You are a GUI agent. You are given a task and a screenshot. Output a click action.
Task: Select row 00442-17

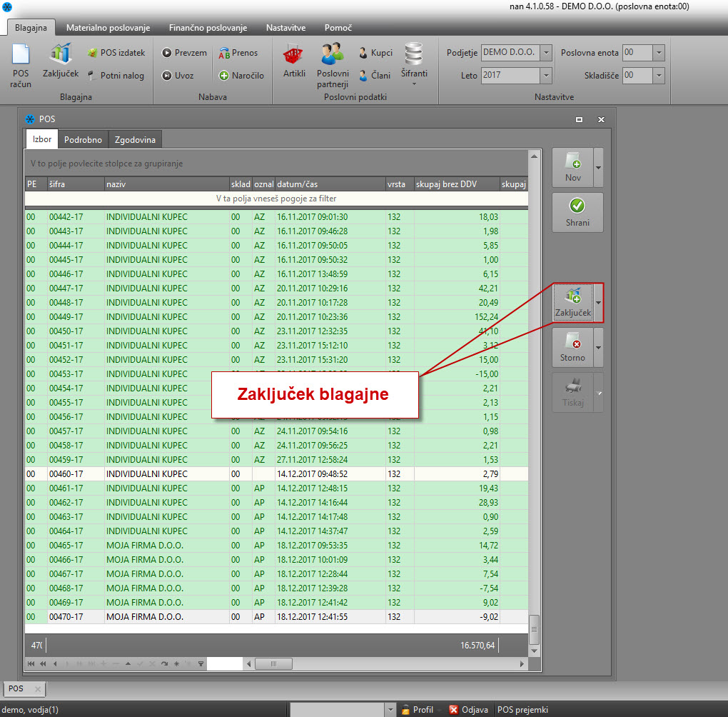(276, 217)
